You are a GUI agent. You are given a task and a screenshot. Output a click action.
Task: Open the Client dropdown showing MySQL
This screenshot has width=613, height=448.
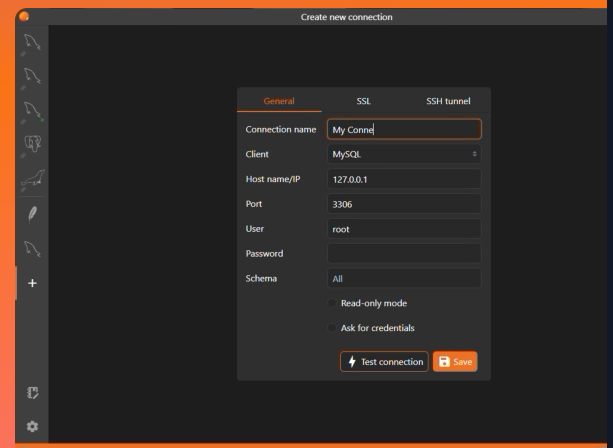(x=404, y=154)
